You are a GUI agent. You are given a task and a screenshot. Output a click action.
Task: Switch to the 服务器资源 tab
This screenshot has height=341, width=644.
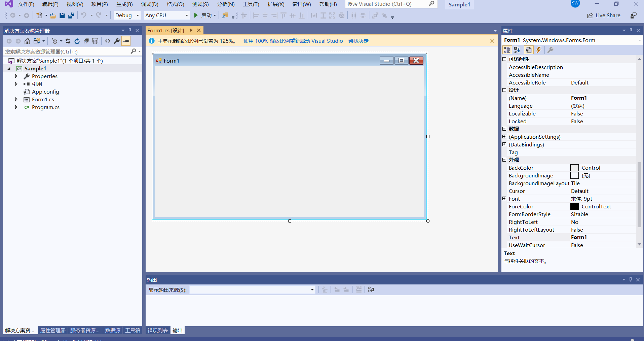[85, 330]
